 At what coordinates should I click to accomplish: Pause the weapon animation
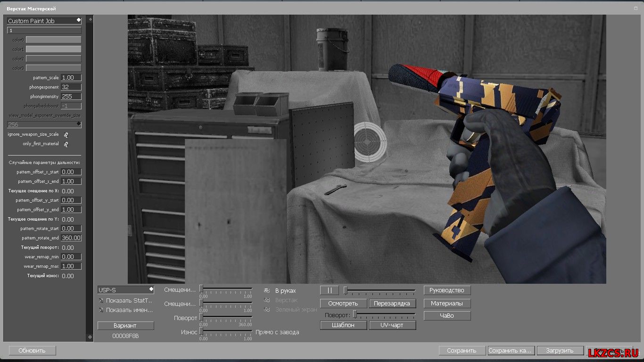330,290
